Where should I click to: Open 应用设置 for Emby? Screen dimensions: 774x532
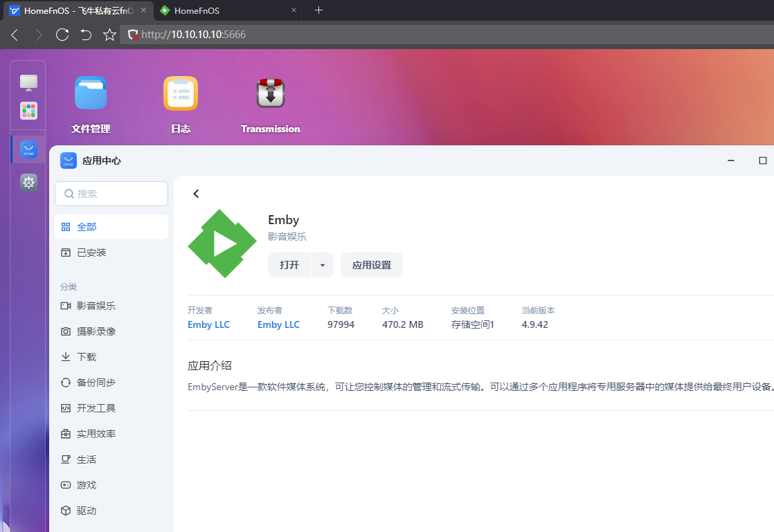coord(371,265)
